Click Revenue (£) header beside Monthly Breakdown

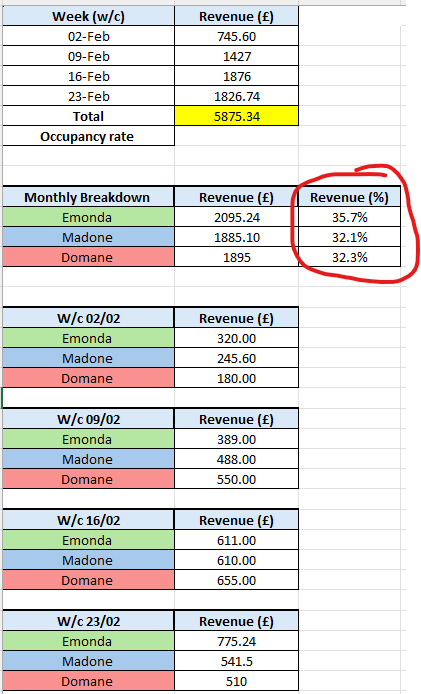click(236, 197)
